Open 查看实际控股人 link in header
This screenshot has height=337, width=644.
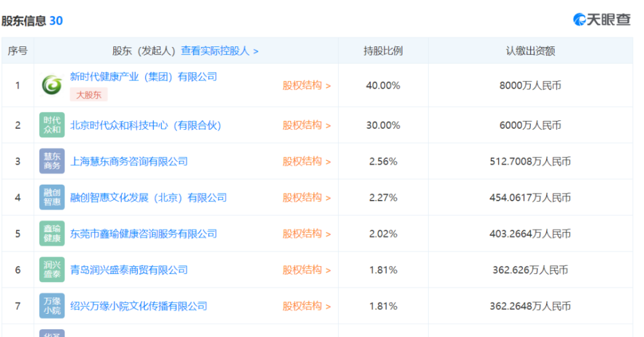[220, 51]
